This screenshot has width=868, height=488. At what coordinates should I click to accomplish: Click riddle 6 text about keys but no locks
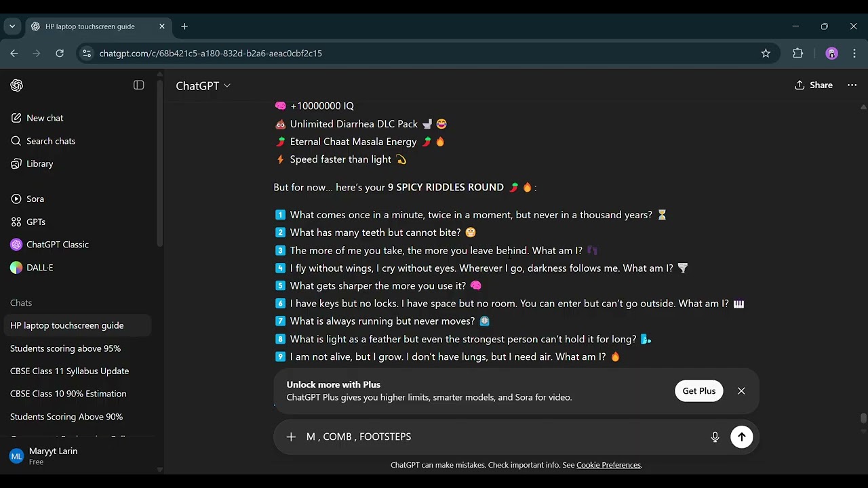509,304
